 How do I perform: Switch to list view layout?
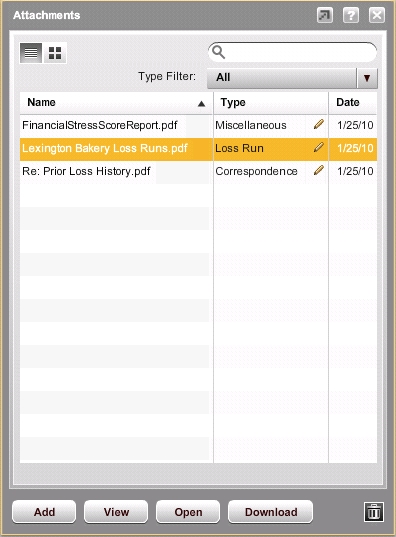pyautogui.click(x=31, y=53)
